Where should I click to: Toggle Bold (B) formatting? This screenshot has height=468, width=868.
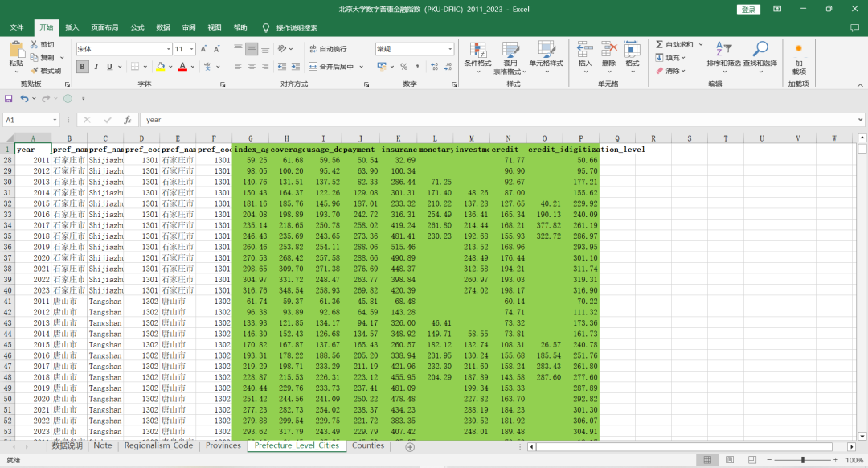coord(83,67)
